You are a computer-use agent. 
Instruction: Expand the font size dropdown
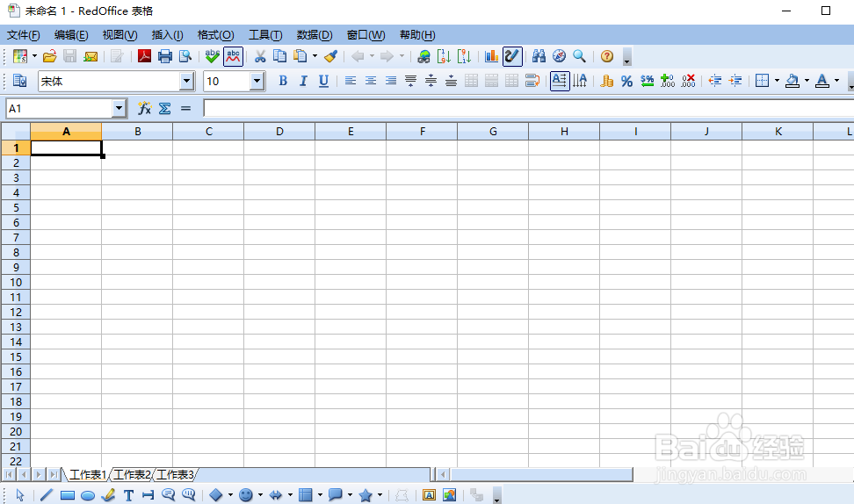pyautogui.click(x=257, y=81)
